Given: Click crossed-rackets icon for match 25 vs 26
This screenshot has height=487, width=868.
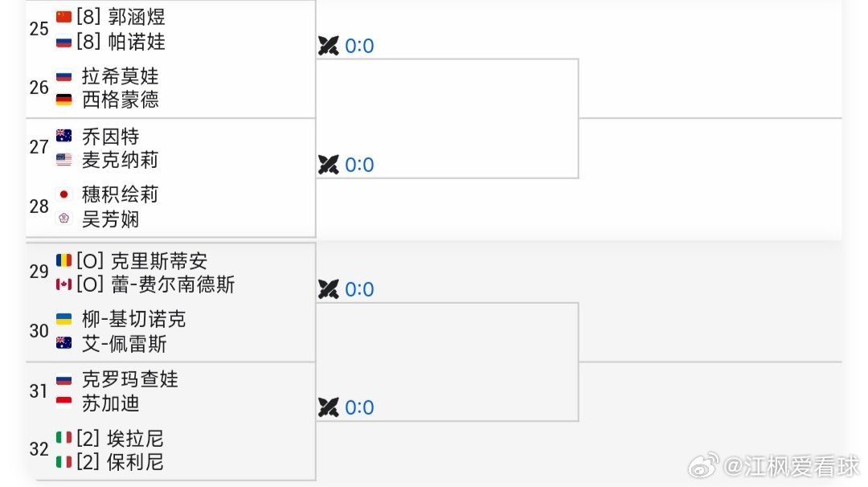Looking at the screenshot, I should click(328, 45).
